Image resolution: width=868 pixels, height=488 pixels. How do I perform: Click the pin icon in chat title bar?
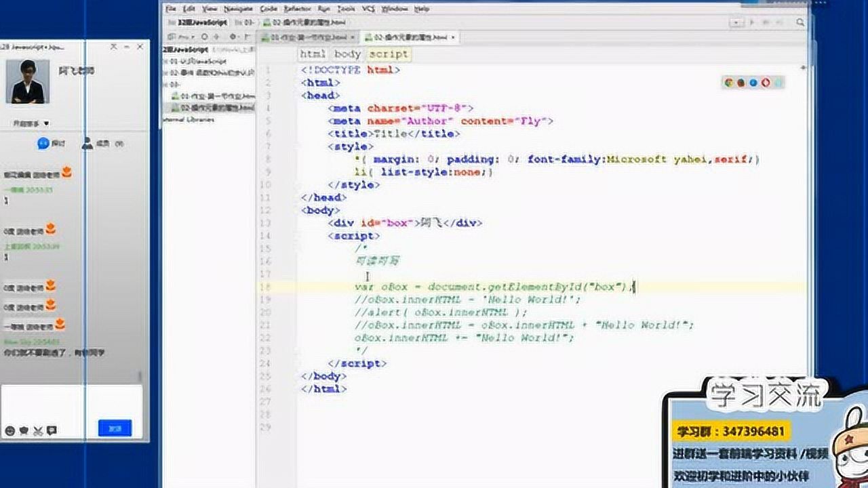click(114, 47)
